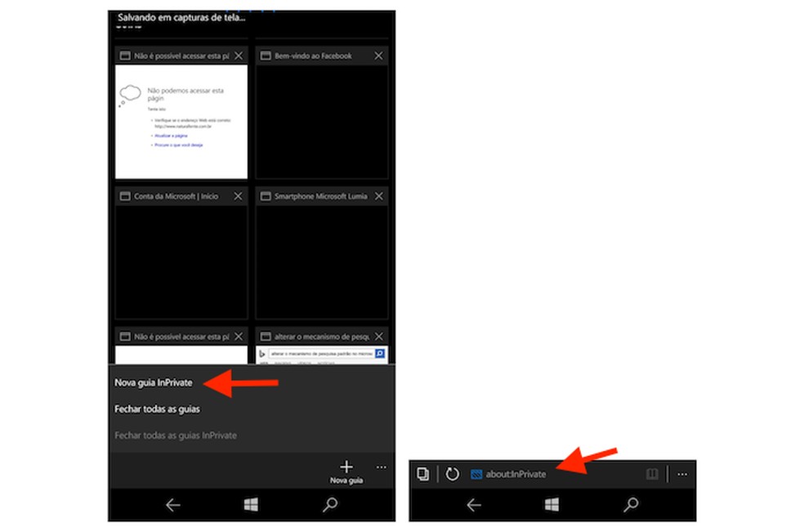Create a new tab with the plus icon
Image resolution: width=804 pixels, height=532 pixels.
point(346,467)
